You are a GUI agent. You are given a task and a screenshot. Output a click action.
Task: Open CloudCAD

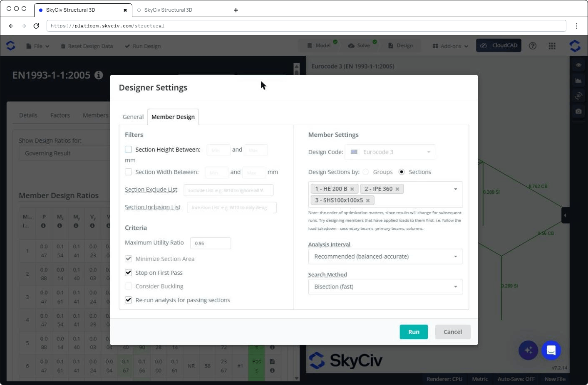[499, 46]
